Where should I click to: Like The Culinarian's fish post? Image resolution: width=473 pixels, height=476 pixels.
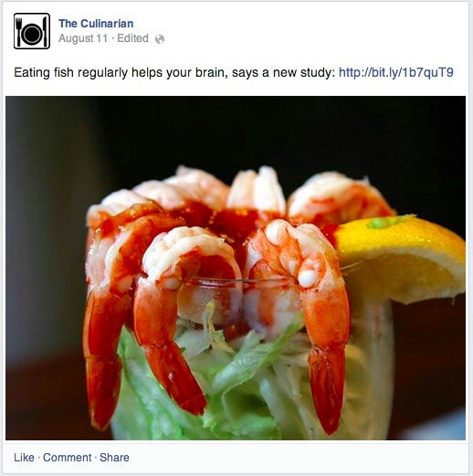point(24,458)
